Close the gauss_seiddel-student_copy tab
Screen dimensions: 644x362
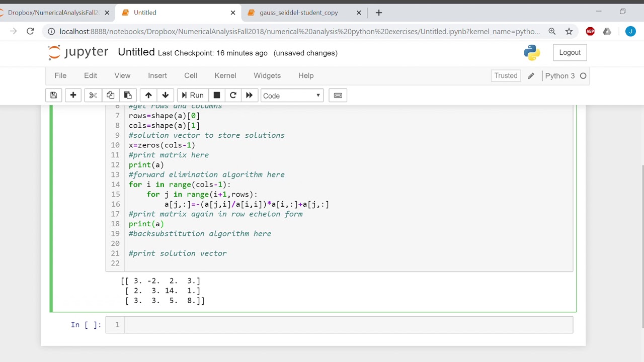tap(359, 13)
